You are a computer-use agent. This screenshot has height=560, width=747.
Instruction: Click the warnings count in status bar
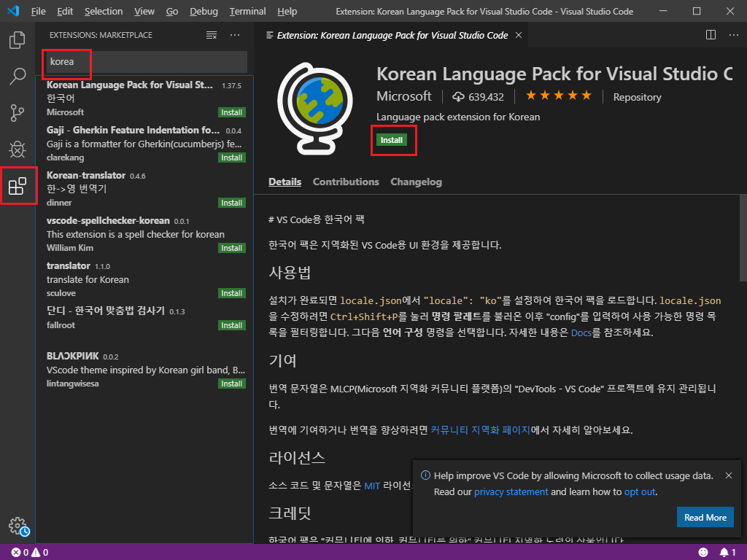pyautogui.click(x=40, y=553)
